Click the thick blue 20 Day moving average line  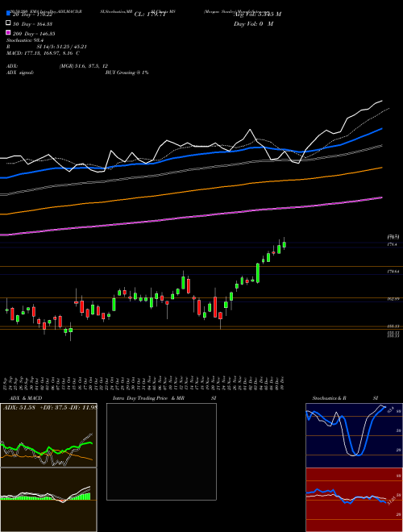point(190,155)
